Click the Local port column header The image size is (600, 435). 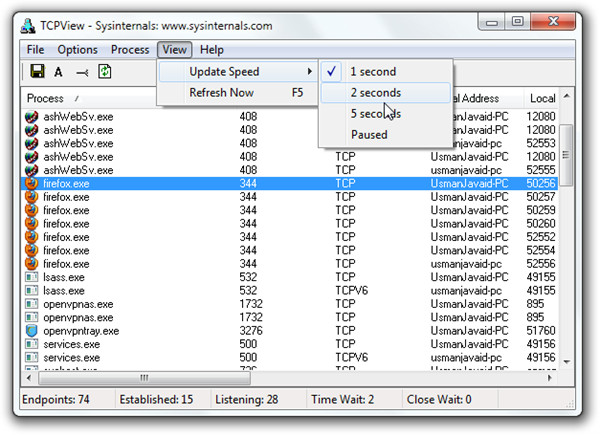(541, 99)
